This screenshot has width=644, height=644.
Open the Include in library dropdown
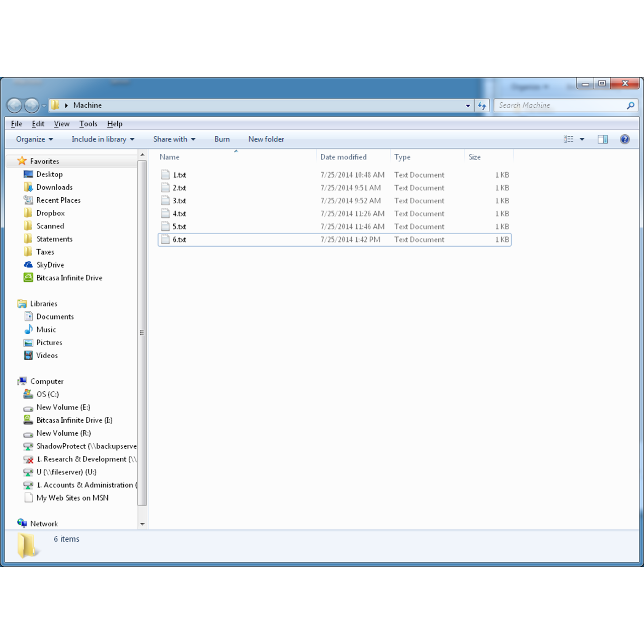pos(102,139)
